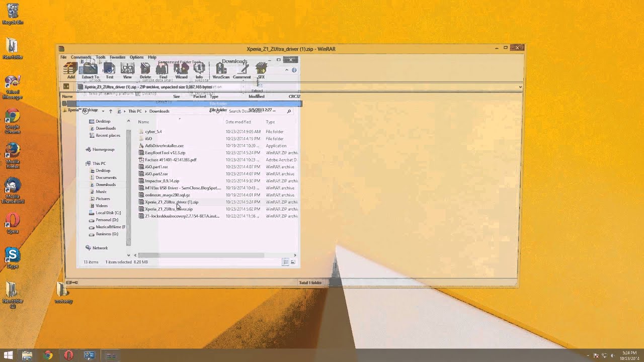Open the Recycle Bin desktop icon
The height and width of the screenshot is (362, 644).
13,15
